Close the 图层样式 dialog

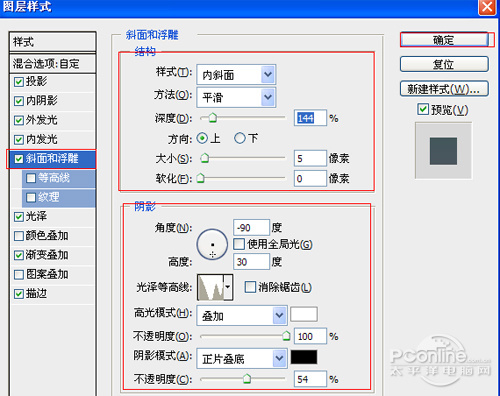487,7
